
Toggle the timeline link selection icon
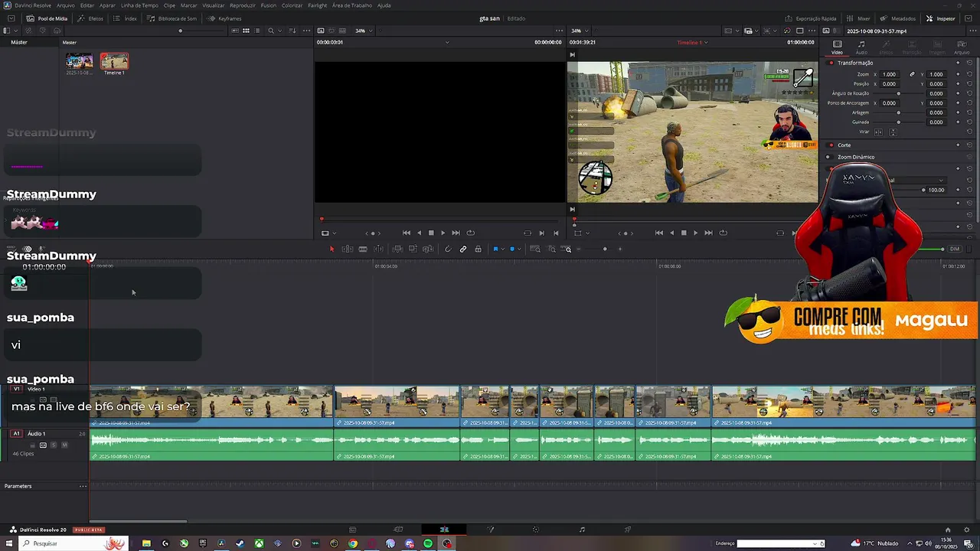coord(463,249)
